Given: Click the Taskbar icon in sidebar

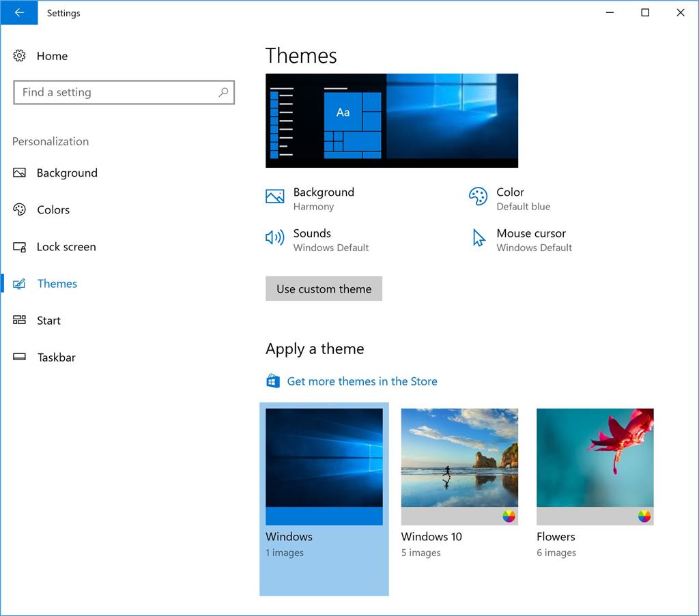Looking at the screenshot, I should [19, 357].
